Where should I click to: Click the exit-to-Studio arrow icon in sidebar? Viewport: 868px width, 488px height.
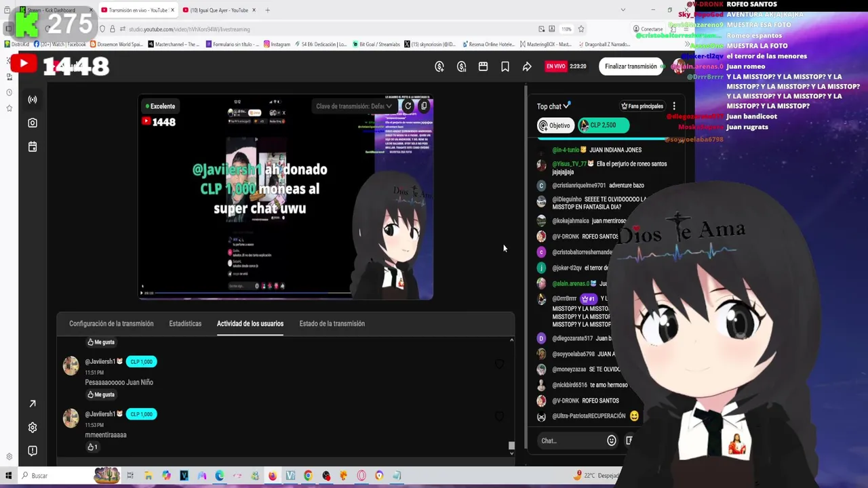tap(33, 404)
